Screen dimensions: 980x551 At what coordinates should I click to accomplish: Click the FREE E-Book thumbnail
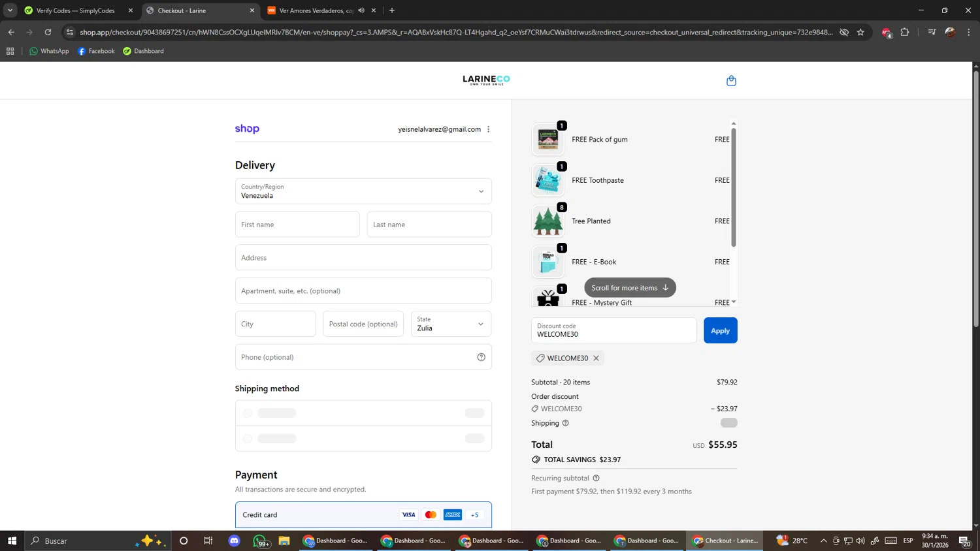click(x=547, y=262)
